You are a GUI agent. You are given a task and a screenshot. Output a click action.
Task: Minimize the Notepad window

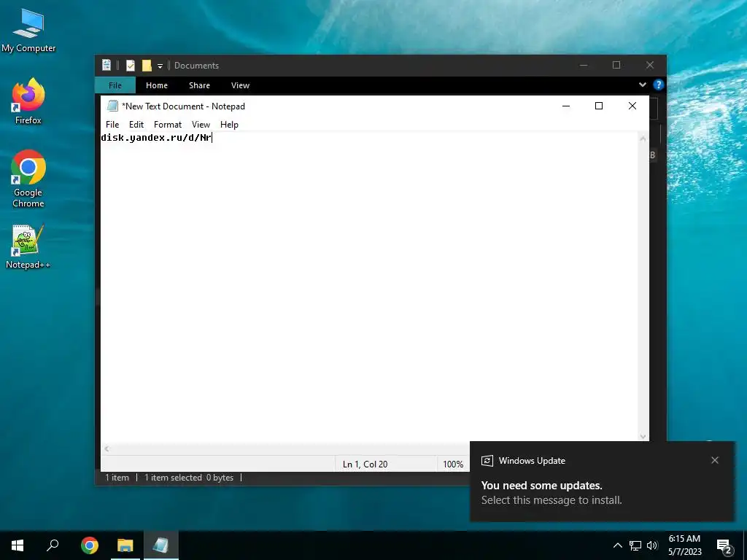(x=566, y=106)
